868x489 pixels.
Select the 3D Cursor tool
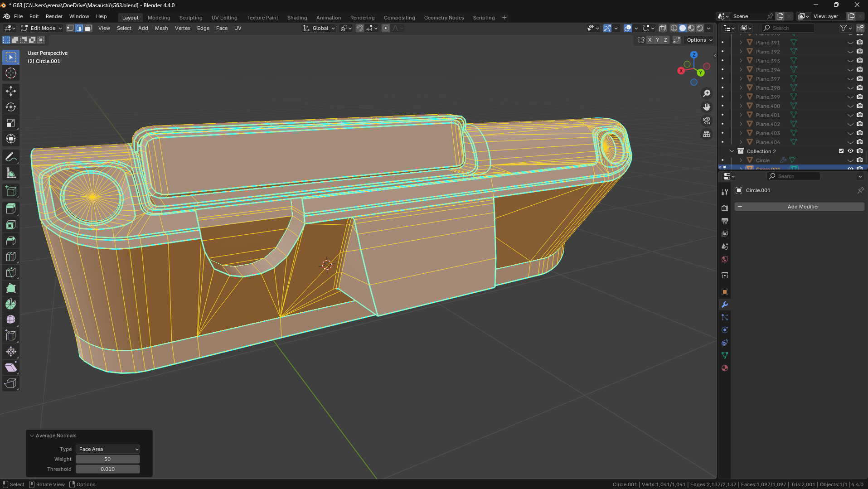pos(11,73)
